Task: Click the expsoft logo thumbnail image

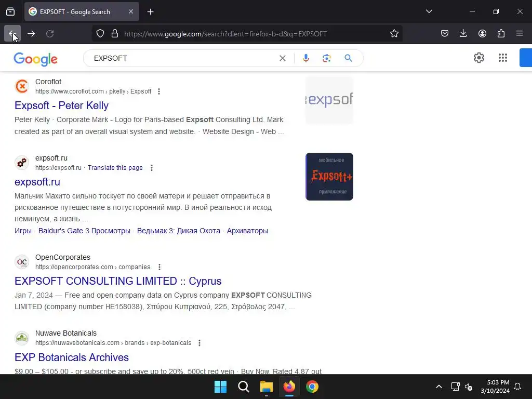Action: click(x=329, y=100)
